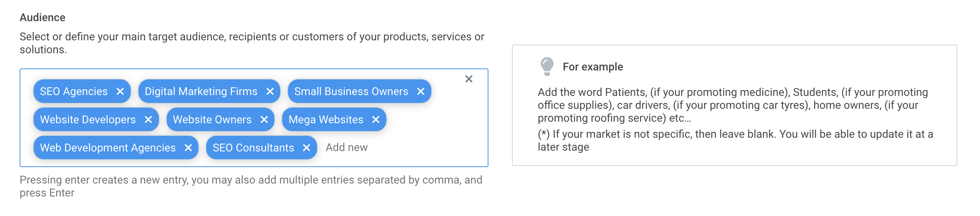Remove the Mega Websites tag
The width and height of the screenshot is (980, 216).
[x=376, y=120]
